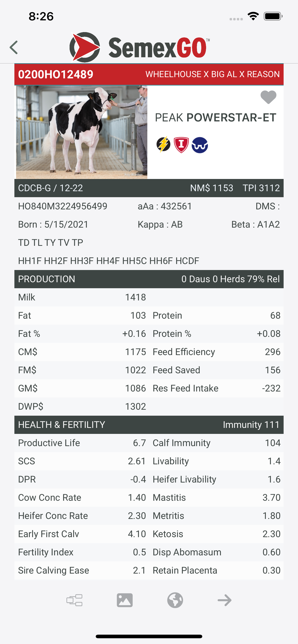The image size is (298, 644).
Task: Tap the lightning bolt badge icon
Action: pos(163,144)
